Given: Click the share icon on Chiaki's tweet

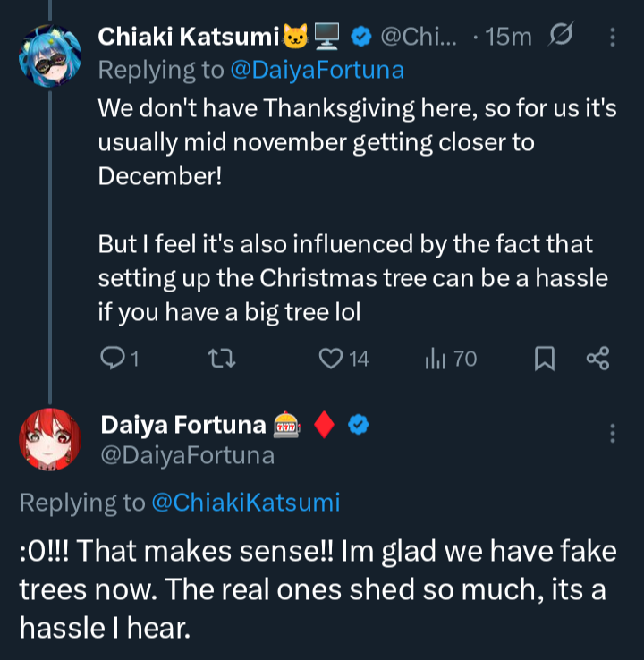Looking at the screenshot, I should pyautogui.click(x=597, y=359).
